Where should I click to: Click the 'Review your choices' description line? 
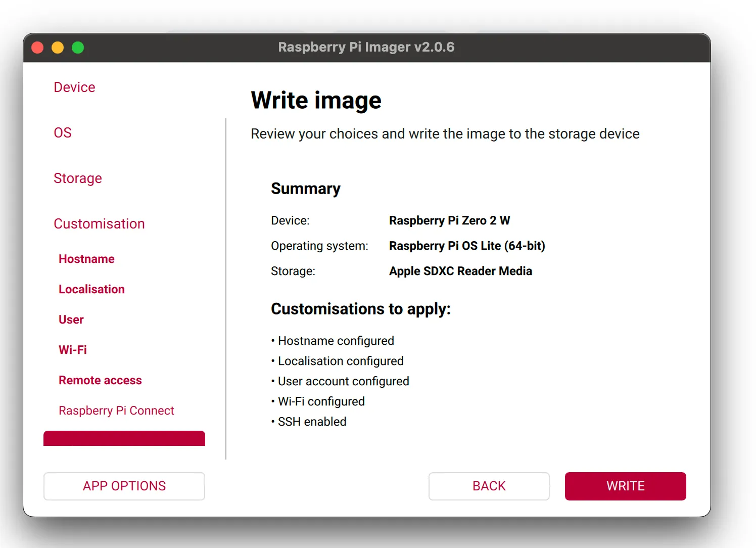(x=445, y=134)
